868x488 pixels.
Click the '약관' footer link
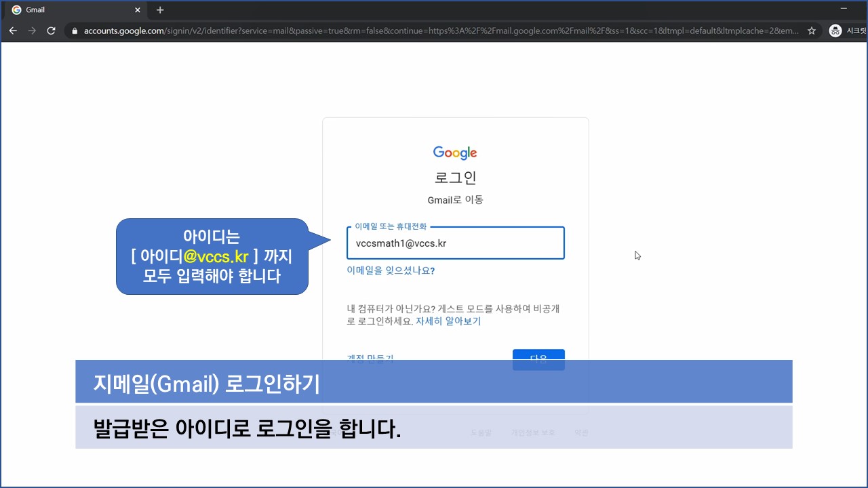[x=581, y=432]
